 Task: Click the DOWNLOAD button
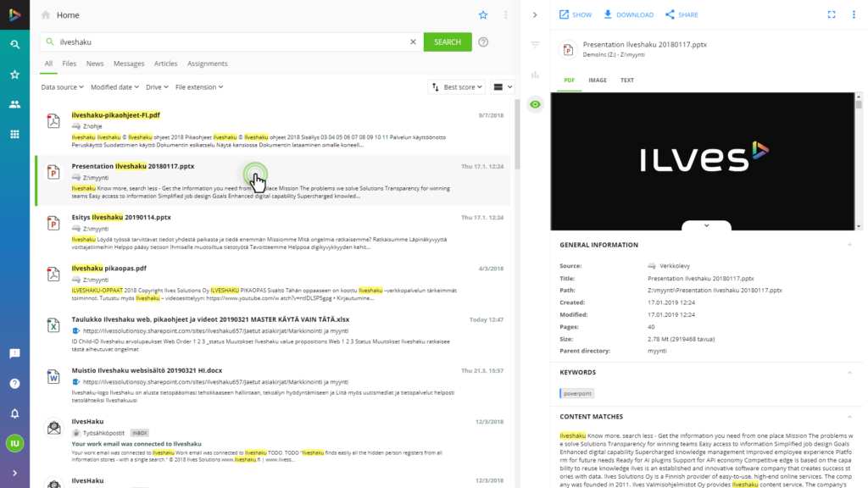(628, 15)
